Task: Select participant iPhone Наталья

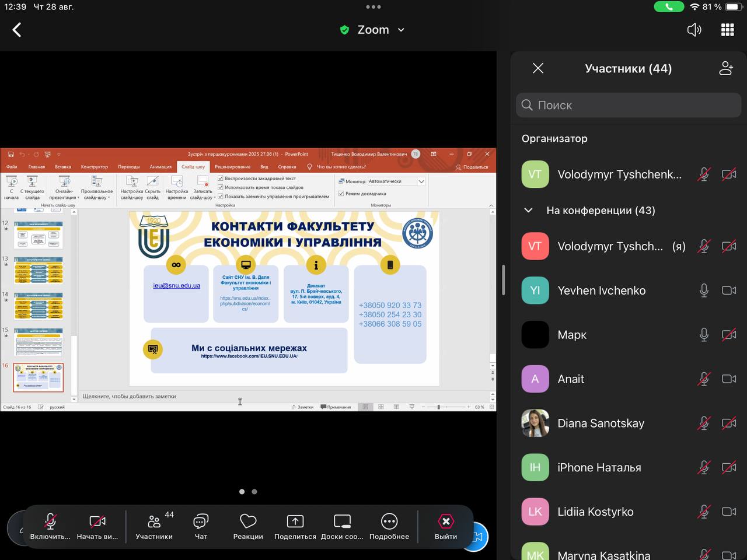Action: pyautogui.click(x=629, y=467)
